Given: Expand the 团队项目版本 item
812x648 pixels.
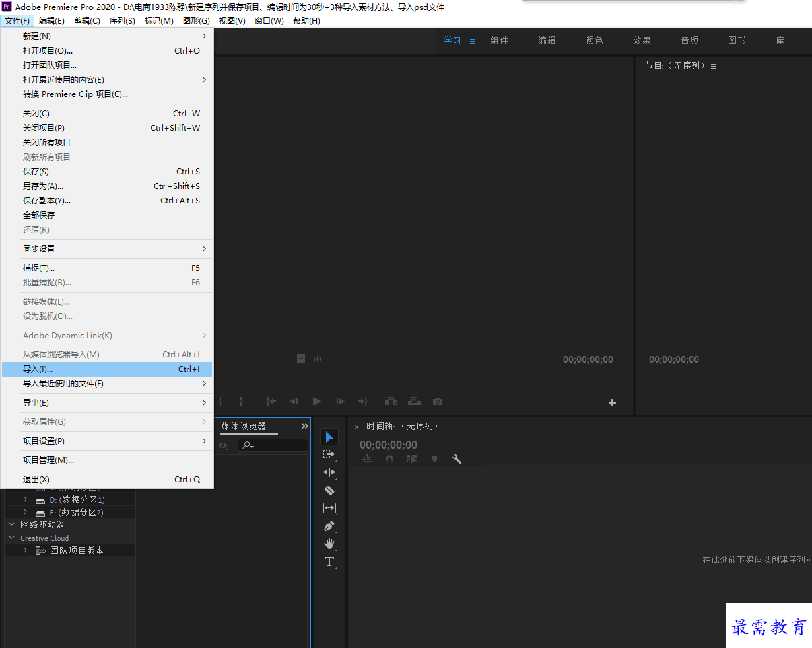Looking at the screenshot, I should (26, 550).
